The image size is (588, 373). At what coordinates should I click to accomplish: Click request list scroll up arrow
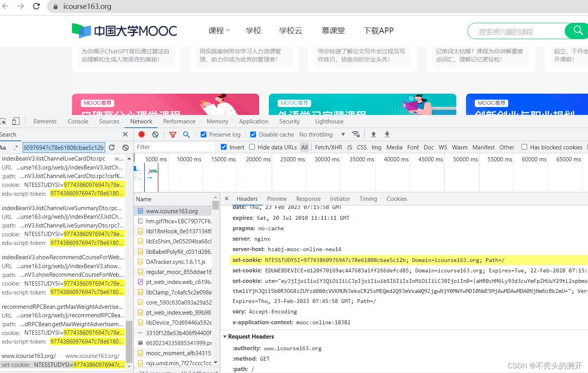(x=215, y=197)
